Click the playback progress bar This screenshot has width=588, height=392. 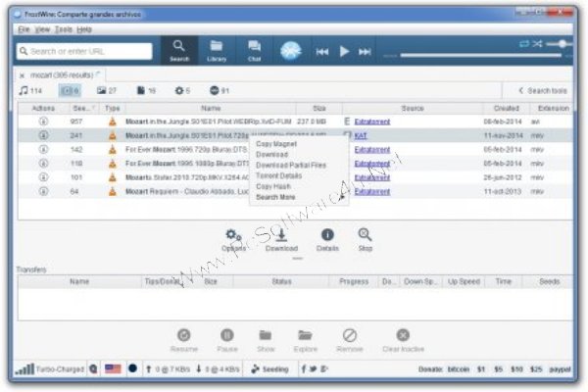point(481,56)
